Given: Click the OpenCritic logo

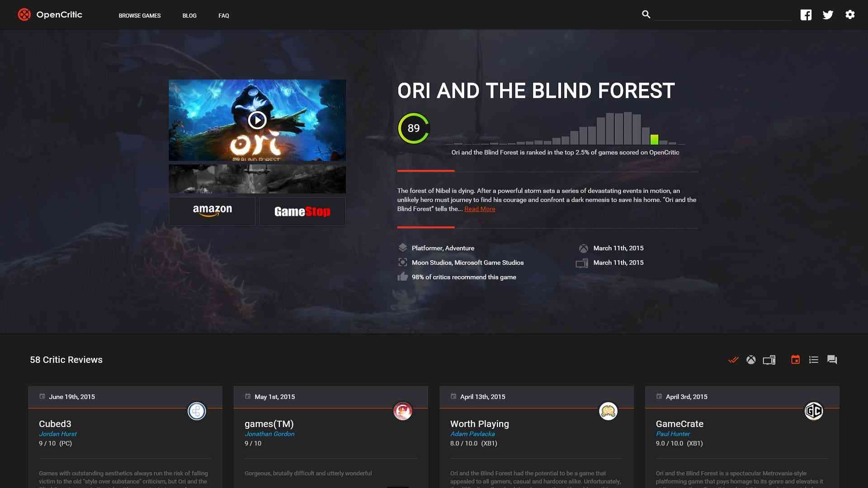Looking at the screenshot, I should tap(50, 14).
